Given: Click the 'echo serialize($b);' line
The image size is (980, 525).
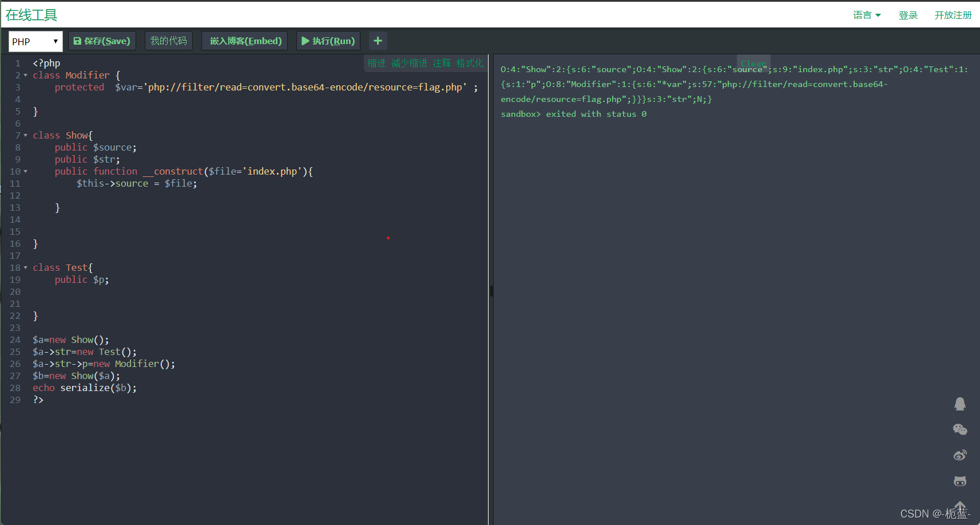Looking at the screenshot, I should pyautogui.click(x=85, y=388).
